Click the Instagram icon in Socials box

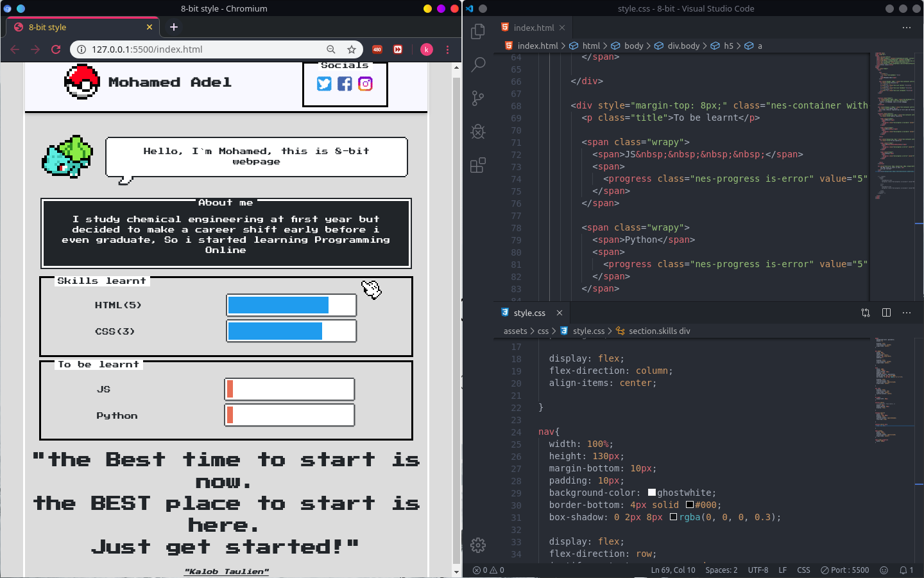(365, 83)
